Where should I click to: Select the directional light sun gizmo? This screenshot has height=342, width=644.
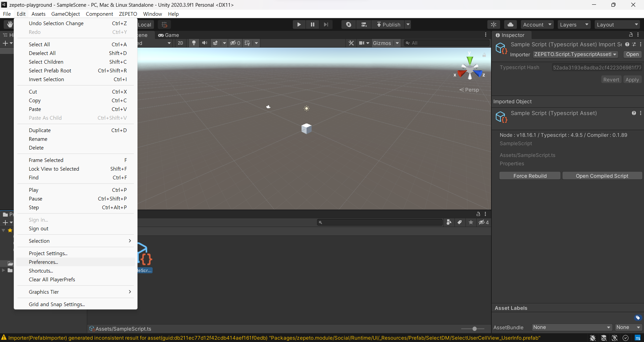[x=307, y=108]
